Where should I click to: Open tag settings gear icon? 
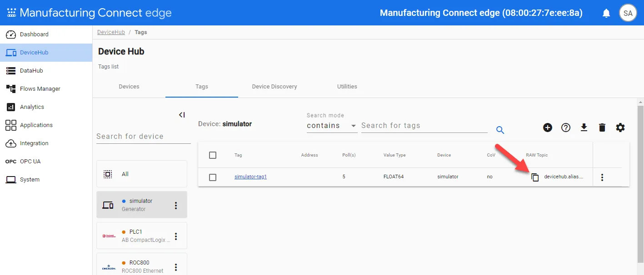tap(620, 128)
